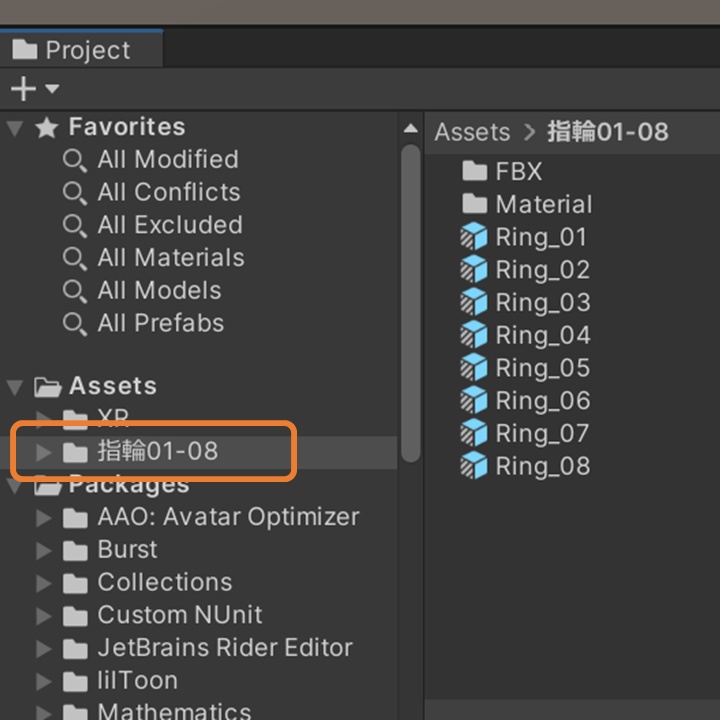Click the Ring_01 prefab cube icon

[x=473, y=237]
